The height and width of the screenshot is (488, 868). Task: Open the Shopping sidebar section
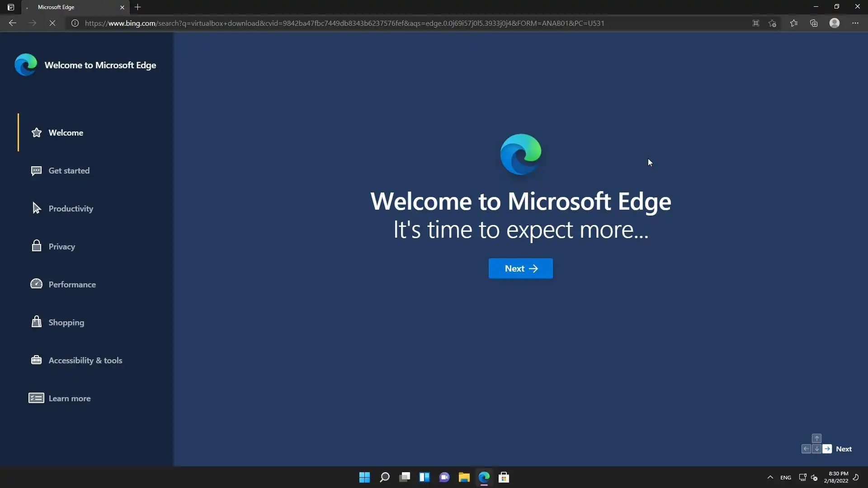[66, 323]
